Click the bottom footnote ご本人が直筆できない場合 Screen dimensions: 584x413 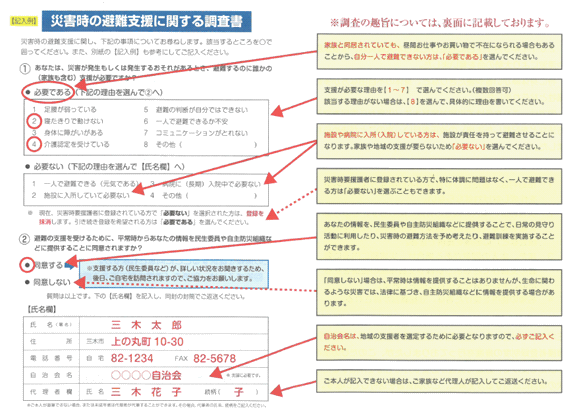tap(147, 405)
